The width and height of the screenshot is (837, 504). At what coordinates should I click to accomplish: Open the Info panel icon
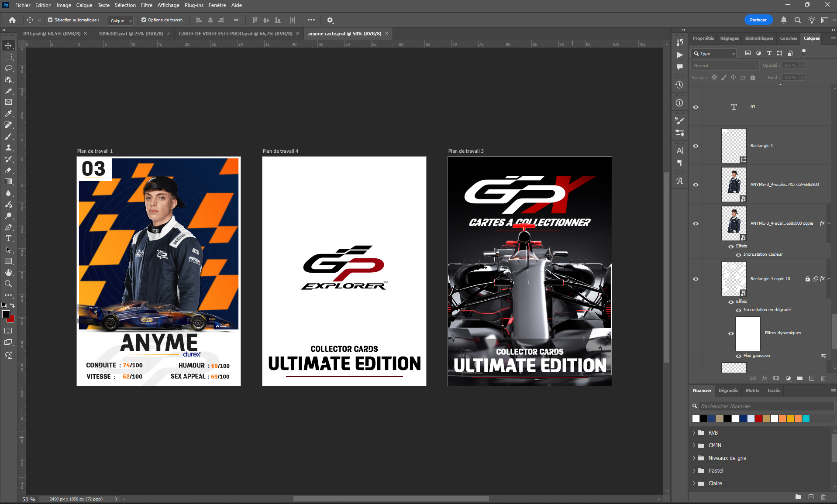click(x=679, y=103)
